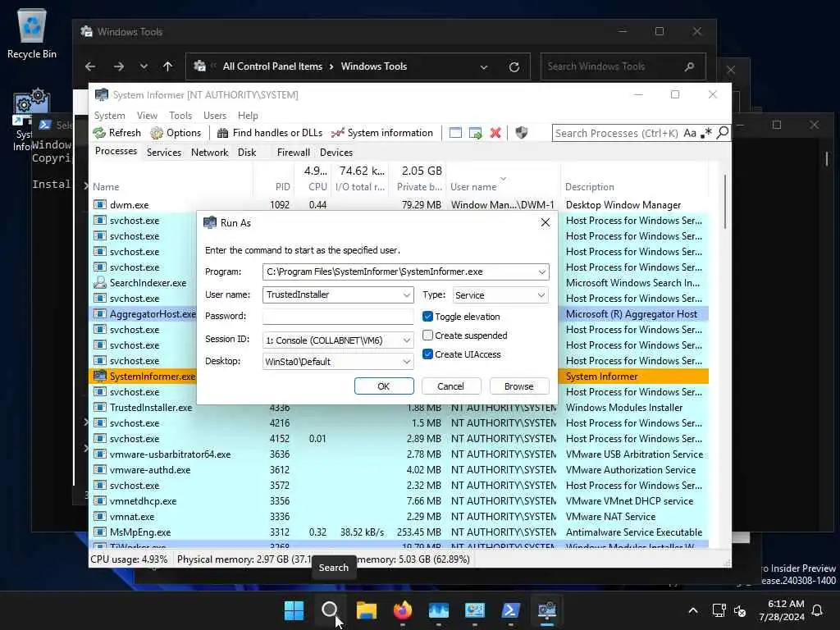
Task: Uncheck Create UIAccess checkbox
Action: (x=427, y=354)
